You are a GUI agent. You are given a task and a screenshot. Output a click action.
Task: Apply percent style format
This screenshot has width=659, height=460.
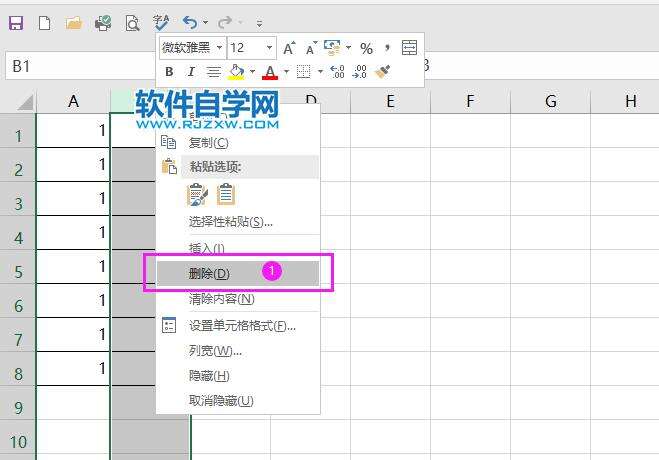point(366,49)
